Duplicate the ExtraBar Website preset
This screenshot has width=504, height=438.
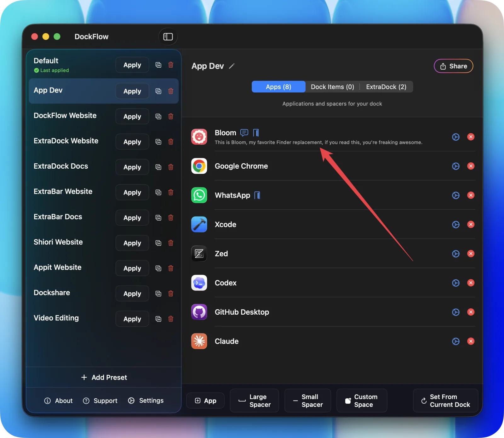[x=158, y=192]
